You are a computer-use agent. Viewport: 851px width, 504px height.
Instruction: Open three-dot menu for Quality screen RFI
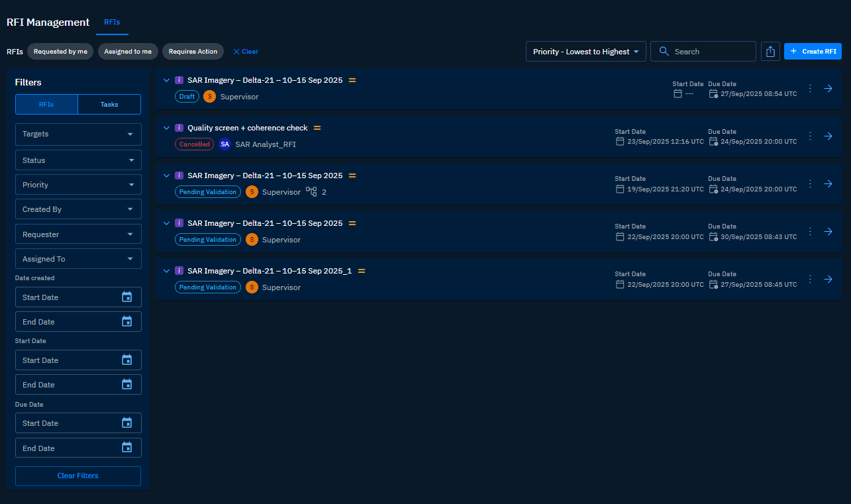point(810,136)
